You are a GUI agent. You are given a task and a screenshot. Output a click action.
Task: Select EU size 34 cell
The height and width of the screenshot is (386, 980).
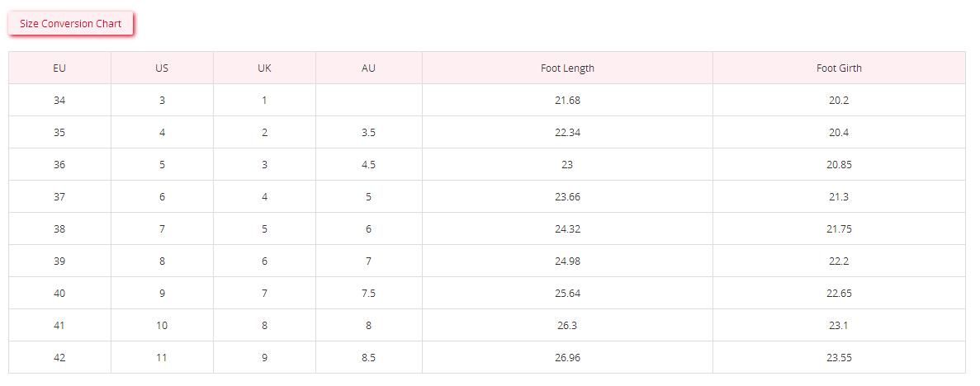[59, 100]
